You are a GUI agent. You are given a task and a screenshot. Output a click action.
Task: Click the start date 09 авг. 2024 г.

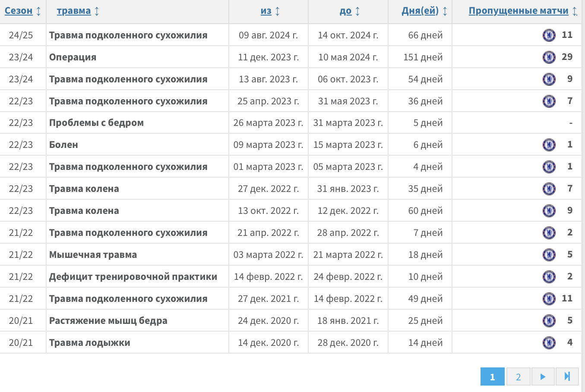click(268, 35)
